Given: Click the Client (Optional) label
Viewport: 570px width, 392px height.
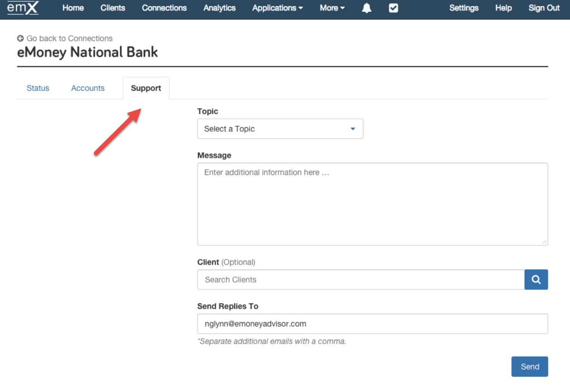Looking at the screenshot, I should click(226, 262).
